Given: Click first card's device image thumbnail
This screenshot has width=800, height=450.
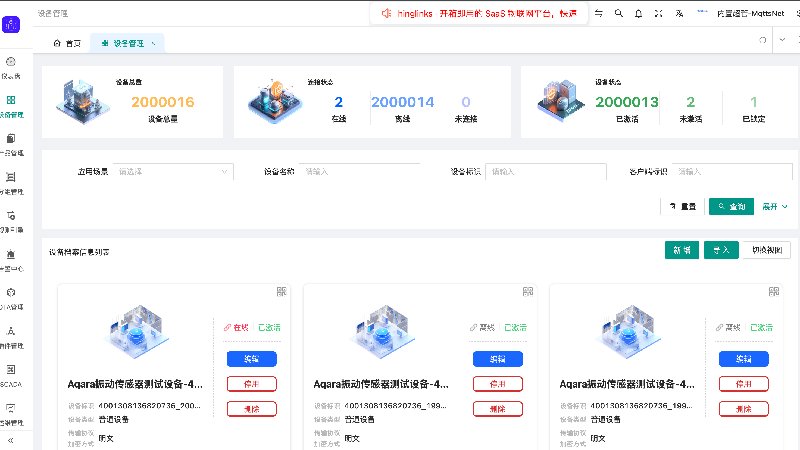Looking at the screenshot, I should coord(138,332).
